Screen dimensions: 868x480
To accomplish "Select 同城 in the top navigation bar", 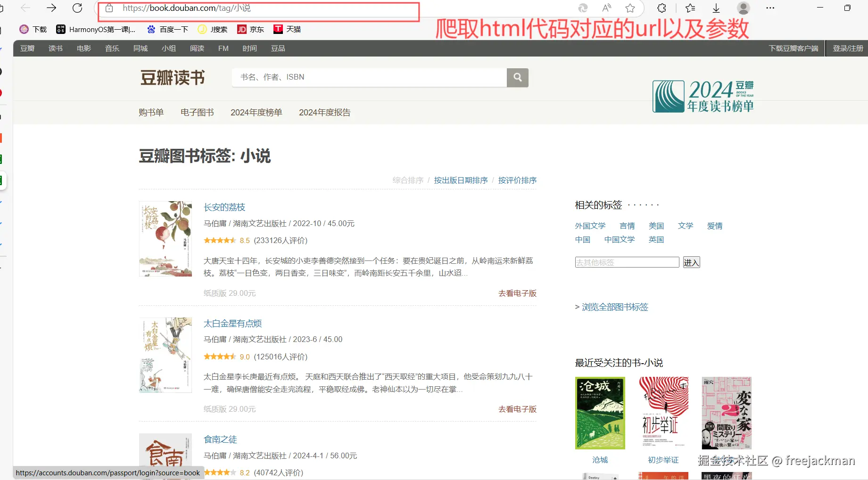I will [x=141, y=49].
